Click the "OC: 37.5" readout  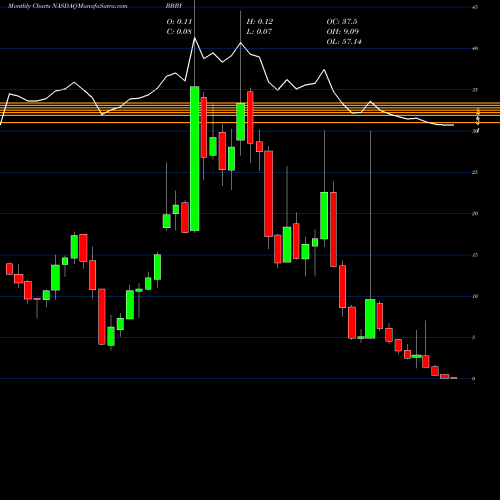[x=342, y=22]
